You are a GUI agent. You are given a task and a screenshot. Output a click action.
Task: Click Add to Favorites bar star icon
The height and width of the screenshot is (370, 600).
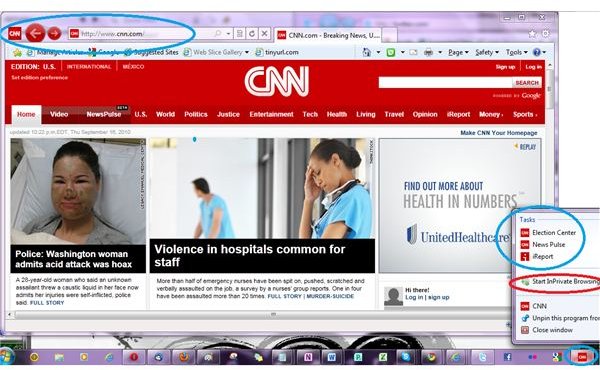point(17,52)
